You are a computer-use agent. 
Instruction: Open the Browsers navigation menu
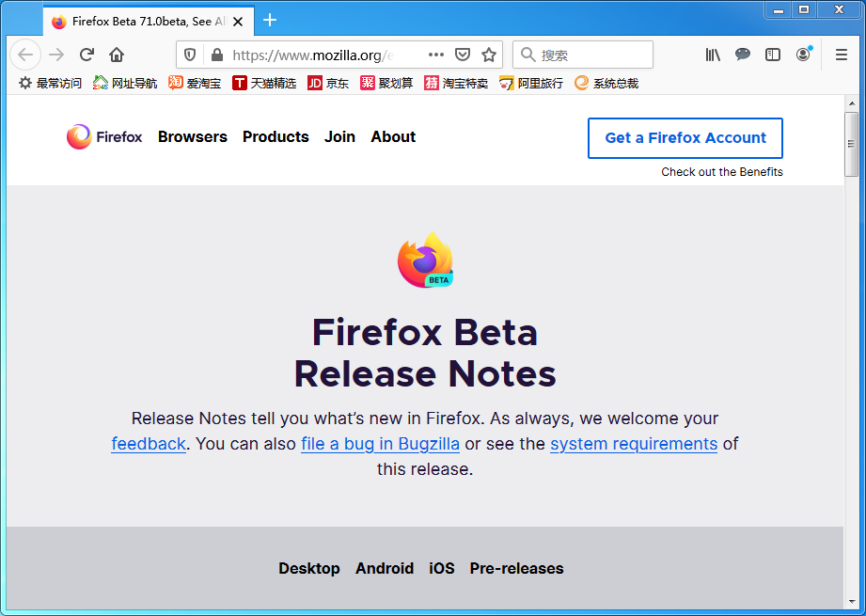pos(193,137)
